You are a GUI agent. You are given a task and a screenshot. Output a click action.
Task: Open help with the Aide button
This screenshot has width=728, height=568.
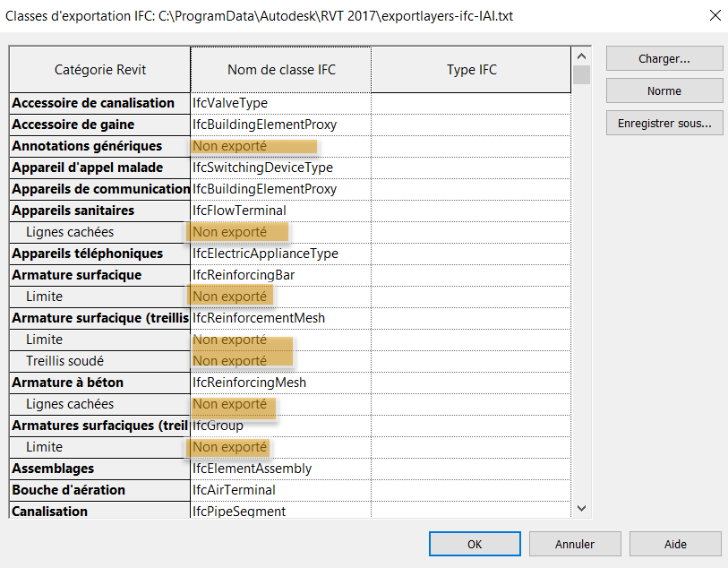click(675, 544)
